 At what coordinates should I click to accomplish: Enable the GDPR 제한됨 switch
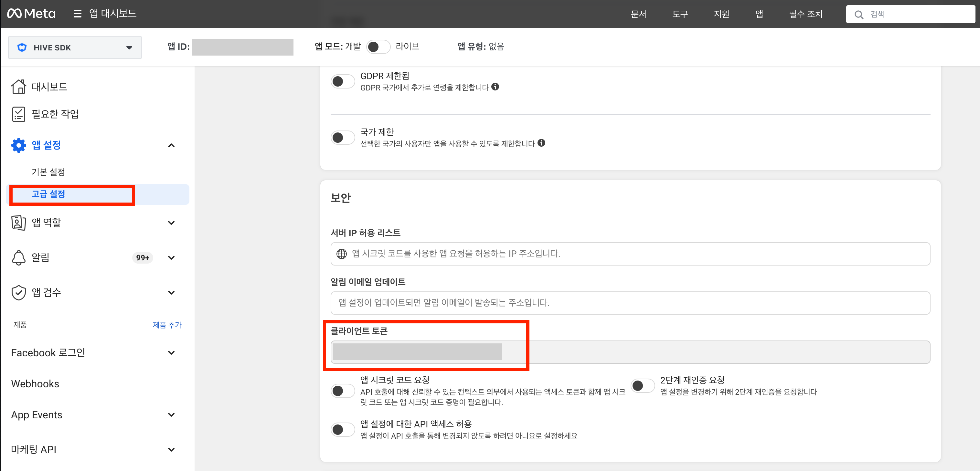pyautogui.click(x=342, y=81)
